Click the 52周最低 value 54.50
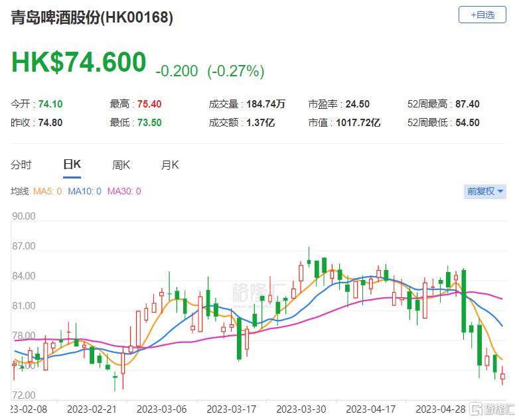The width and height of the screenshot is (519, 420). click(467, 123)
